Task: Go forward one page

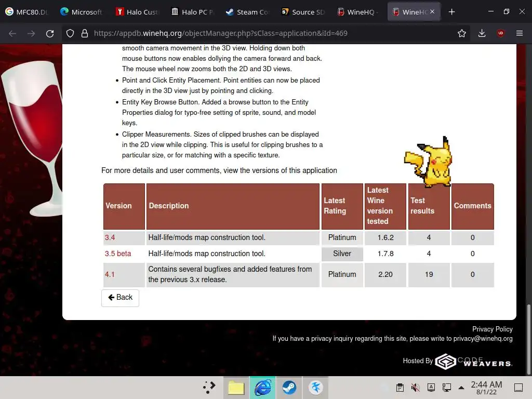Action: pyautogui.click(x=31, y=33)
